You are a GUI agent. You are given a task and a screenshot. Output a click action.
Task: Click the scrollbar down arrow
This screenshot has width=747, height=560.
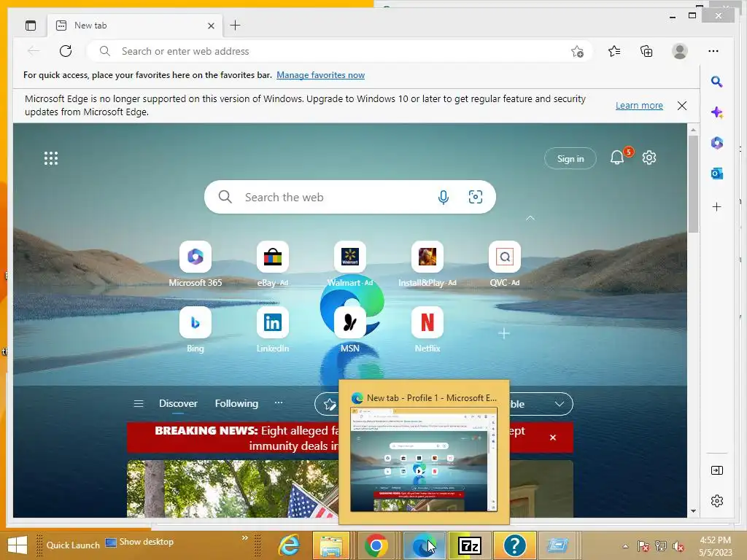[x=693, y=511]
